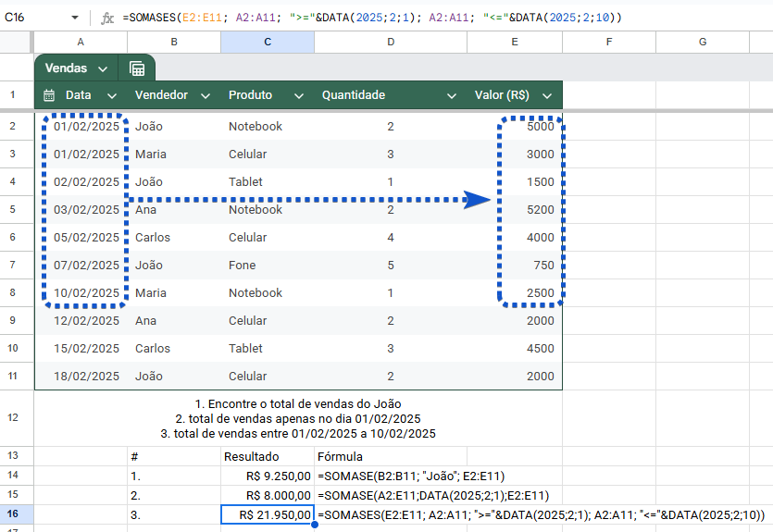This screenshot has width=773, height=532.
Task: Select cell with R$ 9.250,00 result
Action: (267, 475)
